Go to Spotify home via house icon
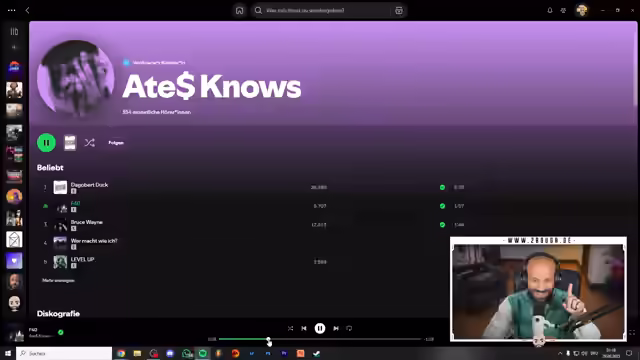This screenshot has width=640, height=360. point(240,11)
